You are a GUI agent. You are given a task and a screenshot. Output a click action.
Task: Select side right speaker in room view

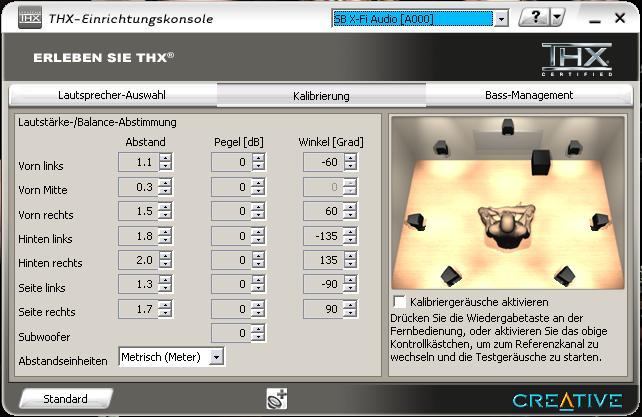pyautogui.click(x=600, y=222)
